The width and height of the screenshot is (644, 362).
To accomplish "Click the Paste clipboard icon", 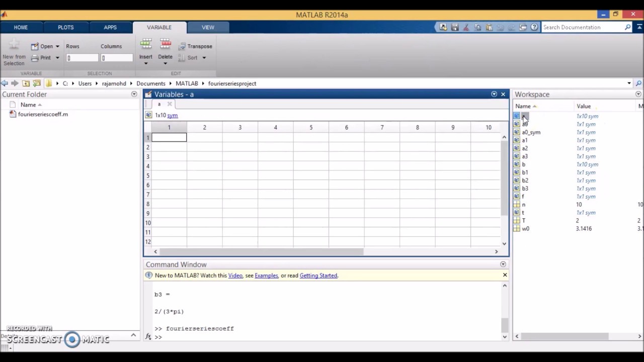I will 489,27.
